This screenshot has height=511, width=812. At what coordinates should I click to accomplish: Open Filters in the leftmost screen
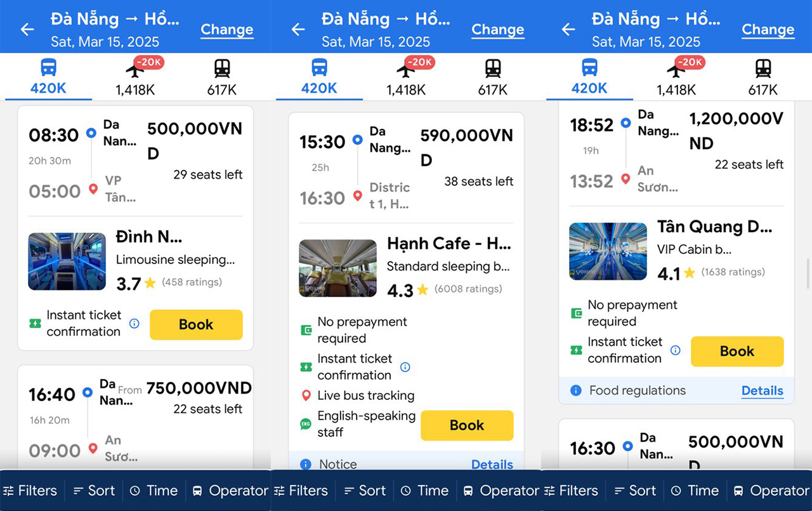pos(30,491)
